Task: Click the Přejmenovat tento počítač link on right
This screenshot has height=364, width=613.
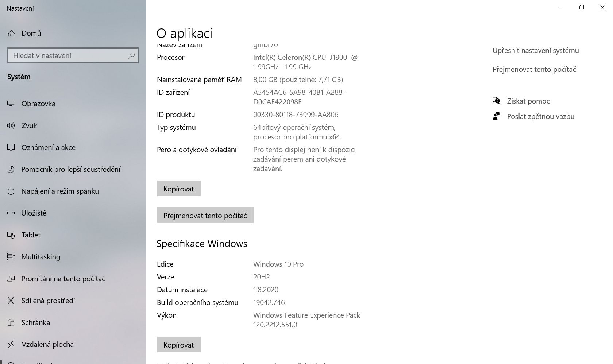Action: coord(534,69)
